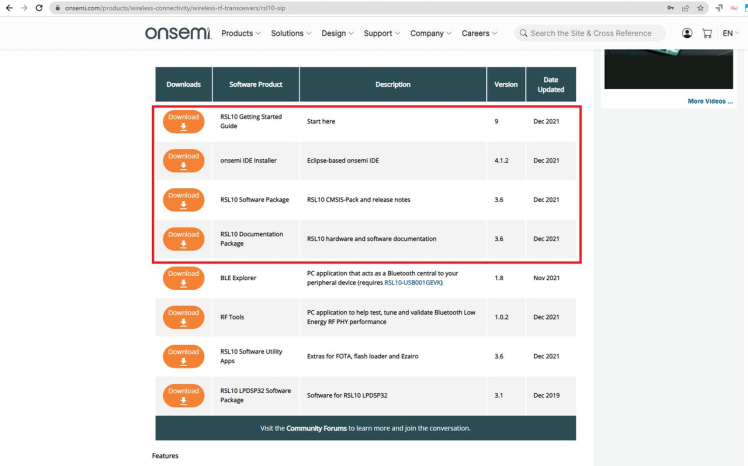Click the onsemi logo
The image size is (748, 466).
pos(178,33)
